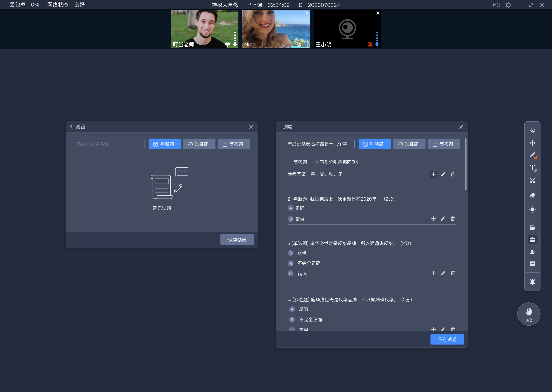Open the toolbox/briefcase icon
The height and width of the screenshot is (392, 552).
coord(532,239)
